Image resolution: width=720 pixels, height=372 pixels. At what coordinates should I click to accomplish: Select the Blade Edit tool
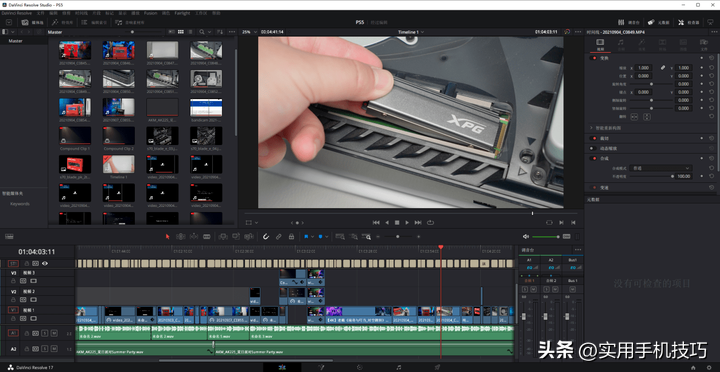point(207,237)
